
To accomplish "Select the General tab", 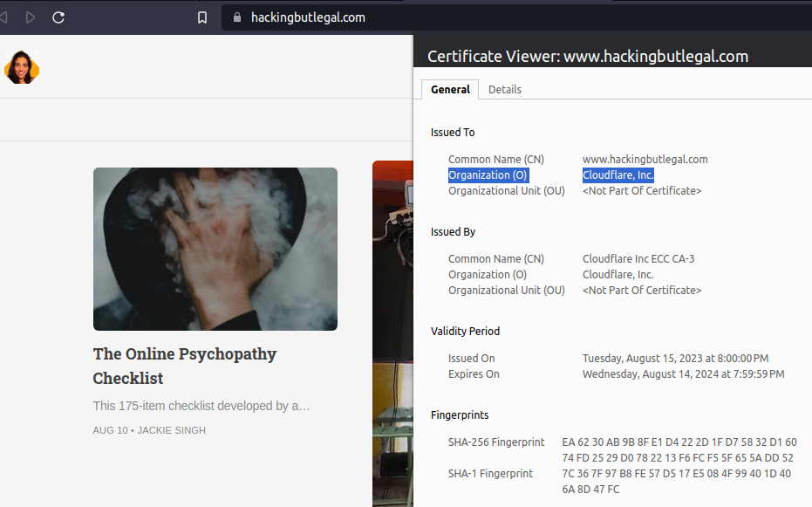I will pos(450,90).
